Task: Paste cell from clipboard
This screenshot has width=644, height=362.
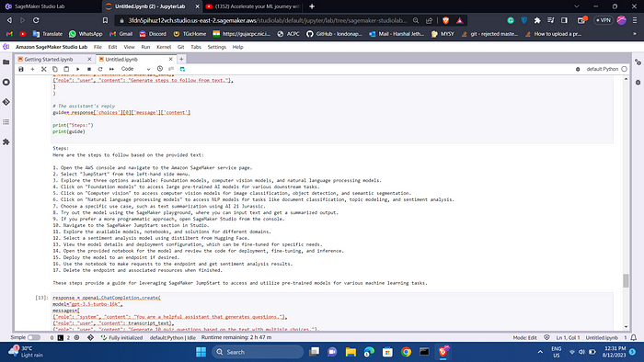Action: 66,69
